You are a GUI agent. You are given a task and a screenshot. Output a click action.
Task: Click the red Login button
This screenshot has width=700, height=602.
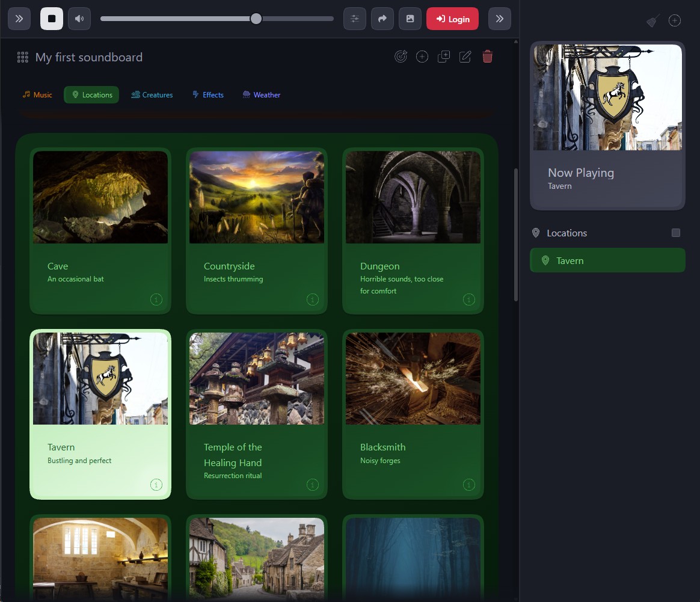[452, 19]
